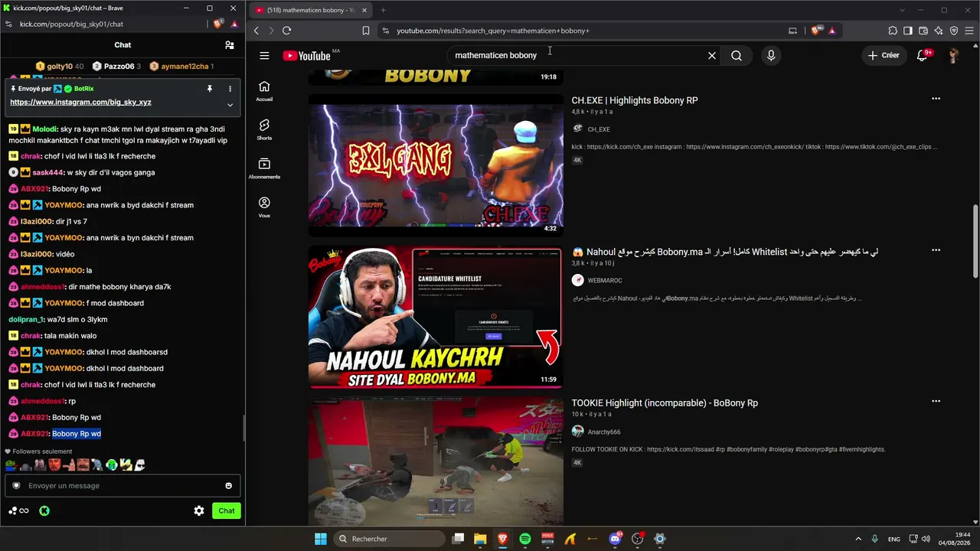This screenshot has height=551, width=980.
Task: Open Abonnements in the YouTube sidebar
Action: [x=264, y=168]
